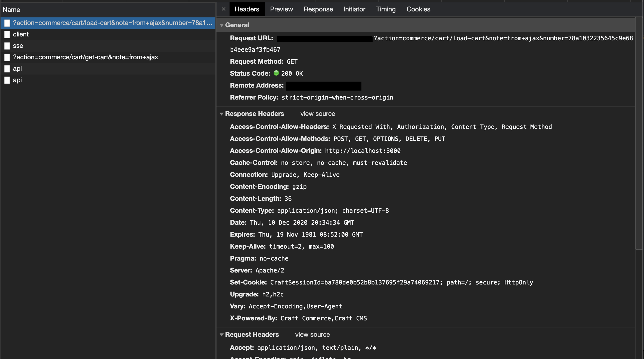The image size is (644, 359).
Task: Collapse the Request Headers section
Action: pyautogui.click(x=222, y=335)
